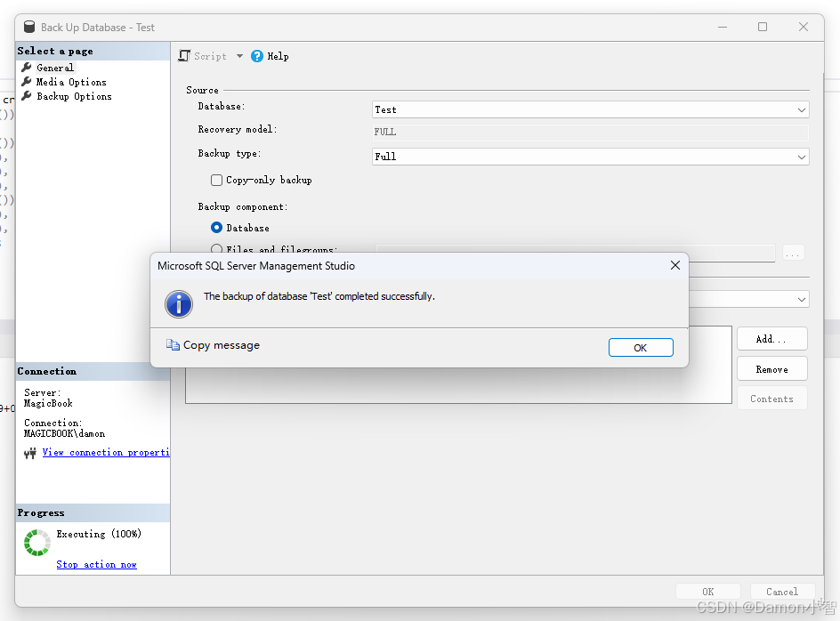840x621 pixels.
Task: Click the Recovery model FULL field
Action: tap(590, 133)
